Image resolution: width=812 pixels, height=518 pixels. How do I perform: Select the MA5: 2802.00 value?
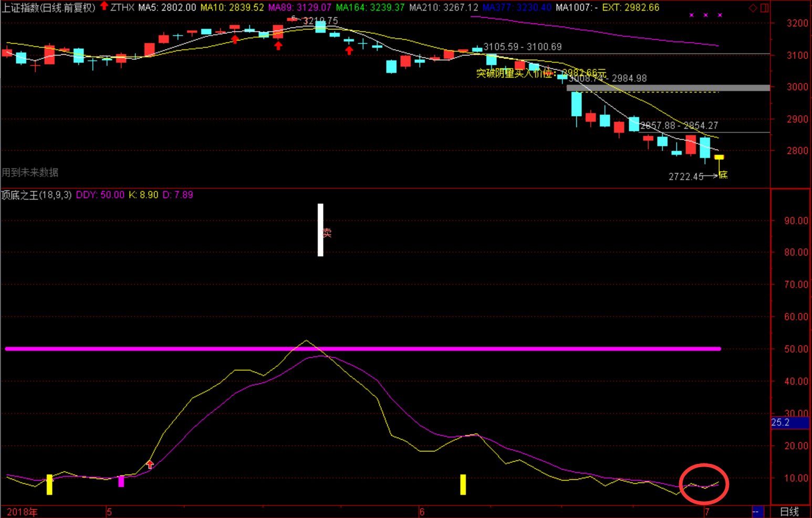click(x=167, y=7)
